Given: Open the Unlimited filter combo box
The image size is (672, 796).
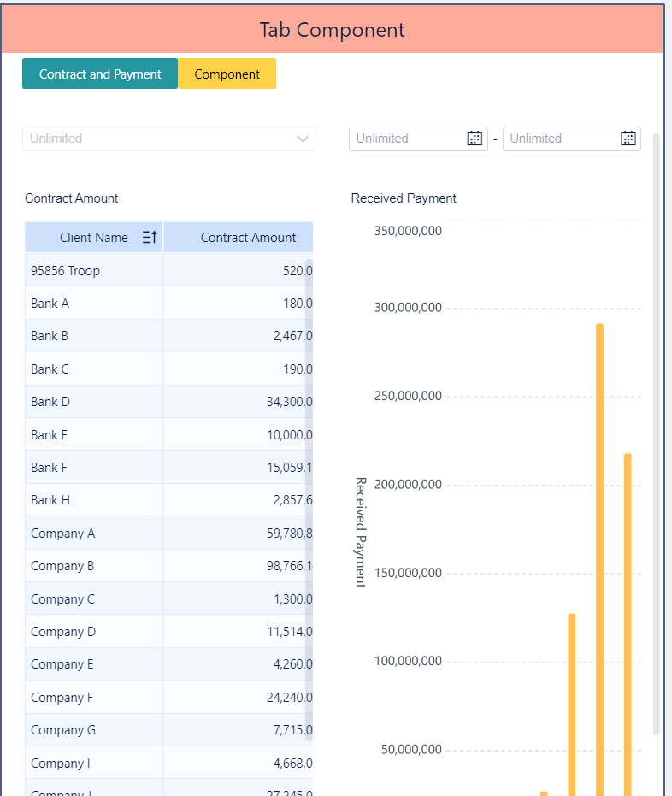Looking at the screenshot, I should [x=168, y=138].
